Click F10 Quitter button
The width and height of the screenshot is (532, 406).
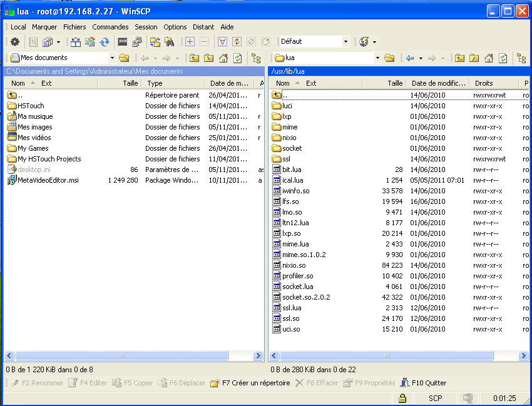click(x=423, y=383)
